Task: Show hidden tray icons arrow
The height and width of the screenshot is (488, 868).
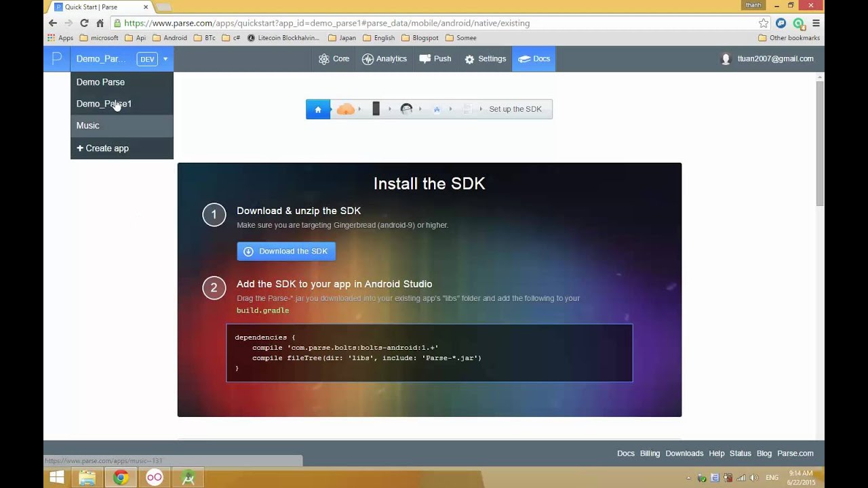Action: pos(689,478)
